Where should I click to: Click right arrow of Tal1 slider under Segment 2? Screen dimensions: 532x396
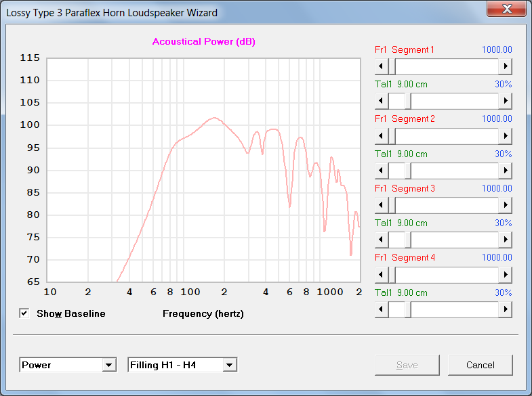505,171
